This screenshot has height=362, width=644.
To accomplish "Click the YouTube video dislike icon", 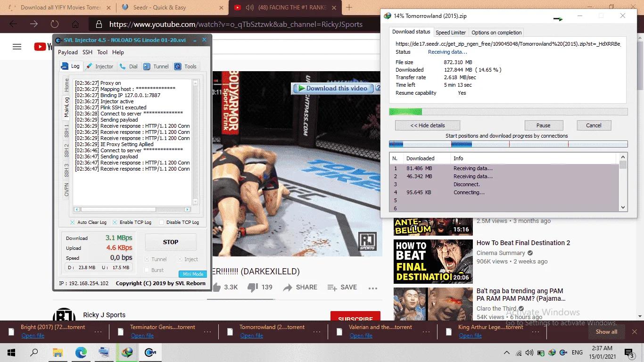I will click(x=253, y=287).
